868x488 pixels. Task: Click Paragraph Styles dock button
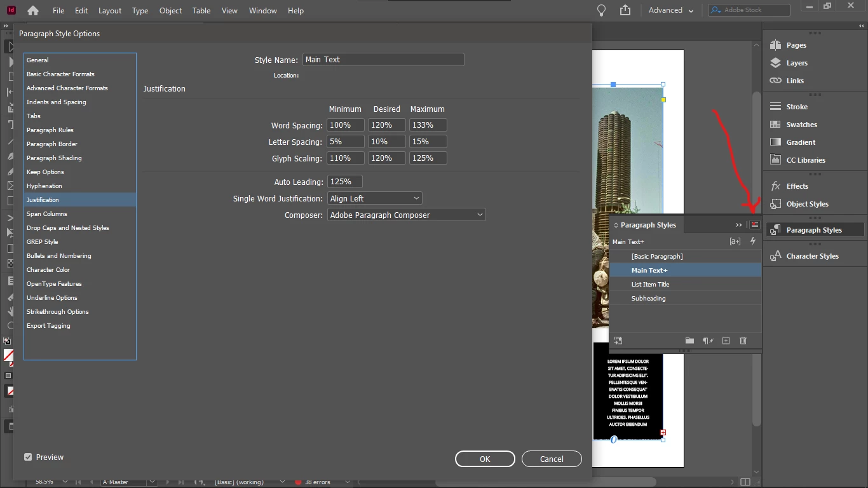815,230
